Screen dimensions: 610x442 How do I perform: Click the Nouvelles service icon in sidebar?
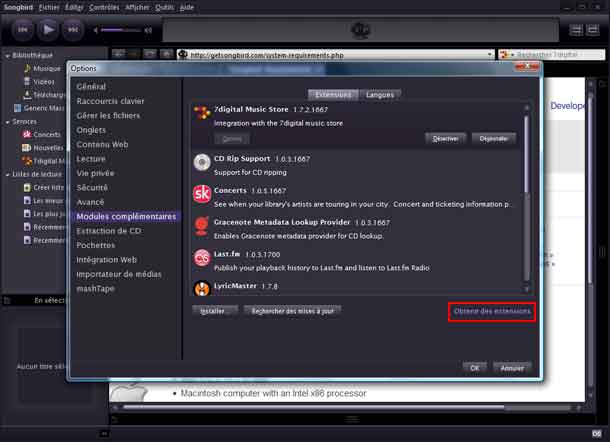[26, 148]
